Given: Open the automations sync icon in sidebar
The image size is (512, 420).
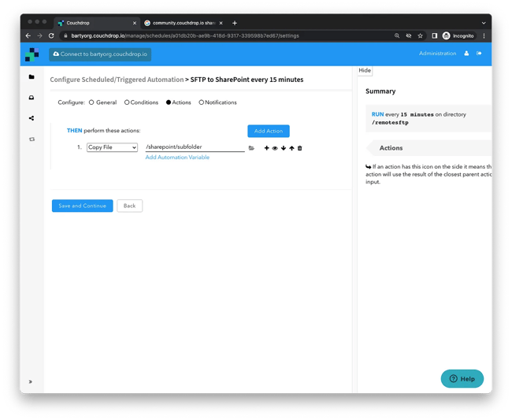Looking at the screenshot, I should pyautogui.click(x=32, y=139).
